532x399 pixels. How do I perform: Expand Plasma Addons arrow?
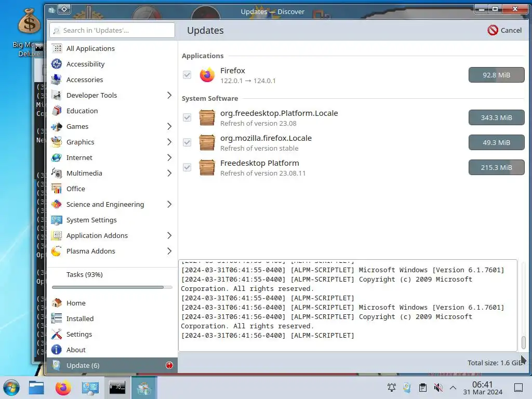pyautogui.click(x=169, y=251)
